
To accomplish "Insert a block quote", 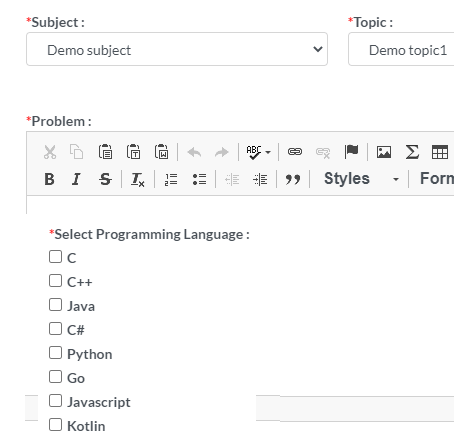I will click(293, 180).
